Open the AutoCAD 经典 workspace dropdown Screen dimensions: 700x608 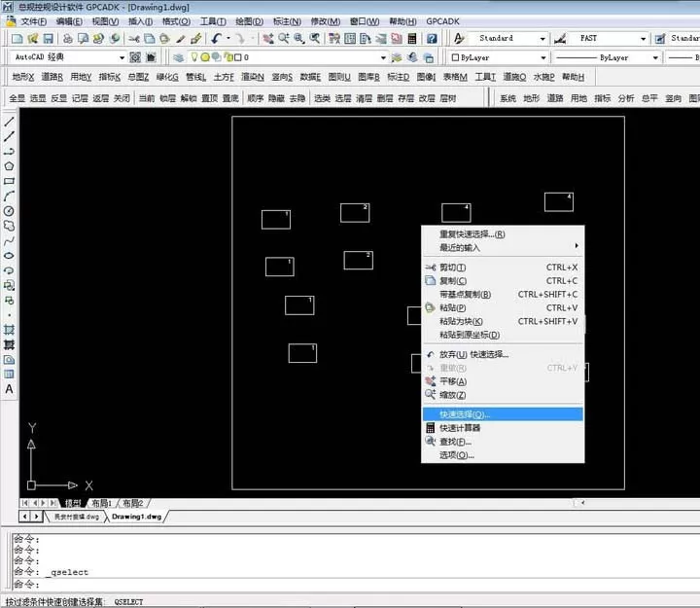tap(122, 57)
